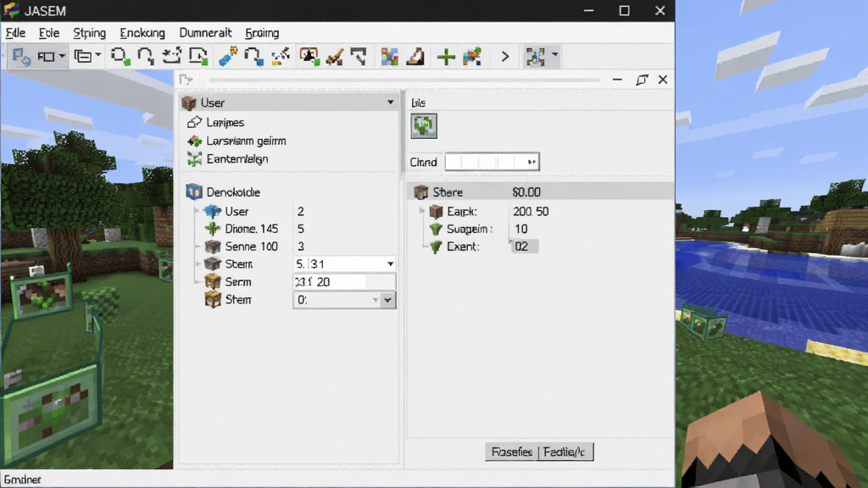Open the Enckang menu
This screenshot has width=868, height=488.
pyautogui.click(x=142, y=33)
